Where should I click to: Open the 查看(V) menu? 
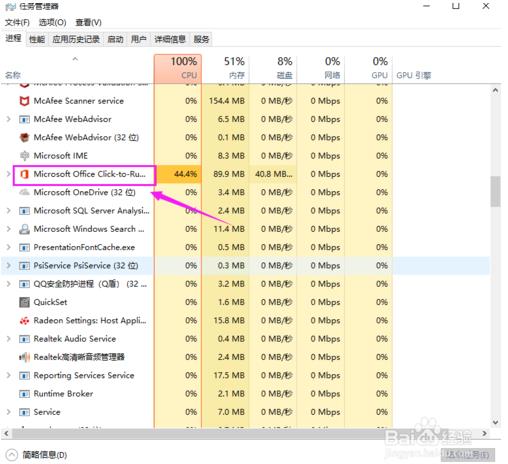coord(88,23)
